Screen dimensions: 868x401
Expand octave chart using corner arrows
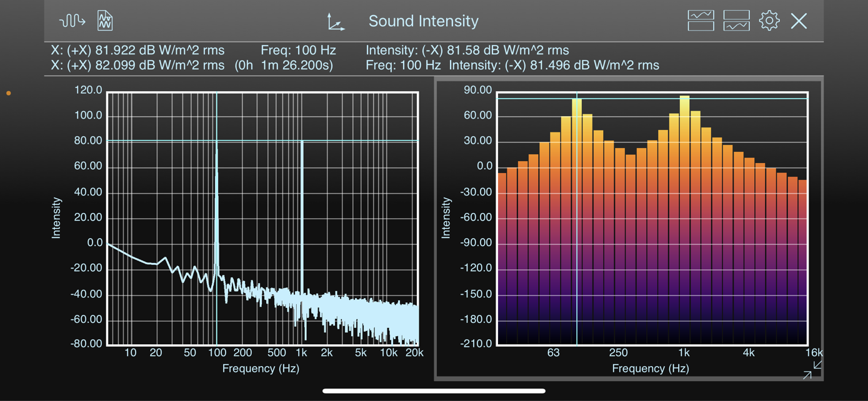click(812, 369)
